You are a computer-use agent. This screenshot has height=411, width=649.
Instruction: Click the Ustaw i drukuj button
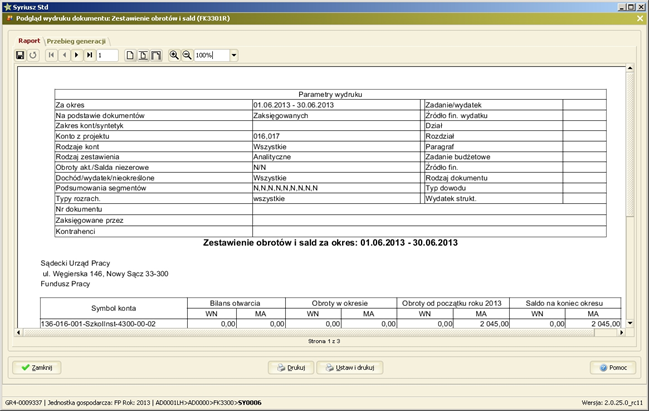point(350,368)
